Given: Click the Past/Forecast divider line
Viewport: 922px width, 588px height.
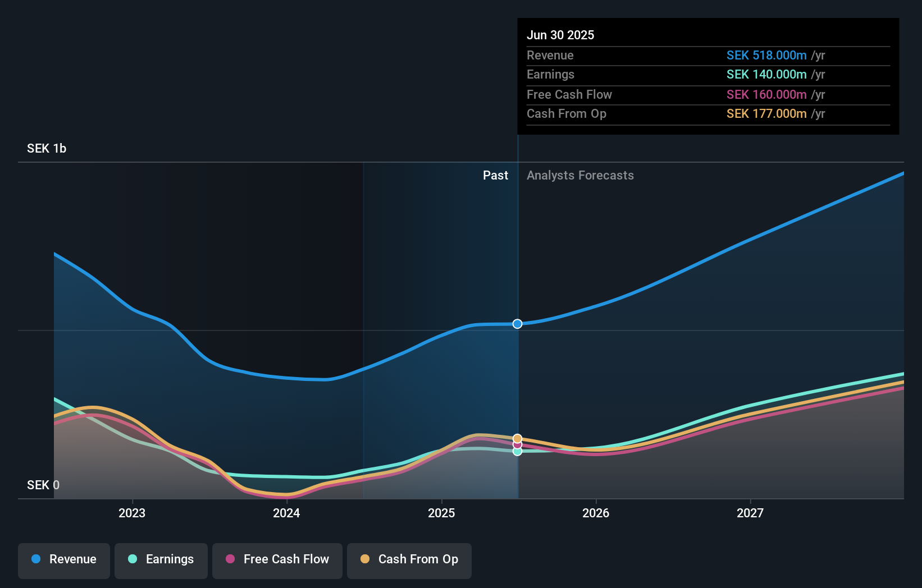Looking at the screenshot, I should (517, 314).
